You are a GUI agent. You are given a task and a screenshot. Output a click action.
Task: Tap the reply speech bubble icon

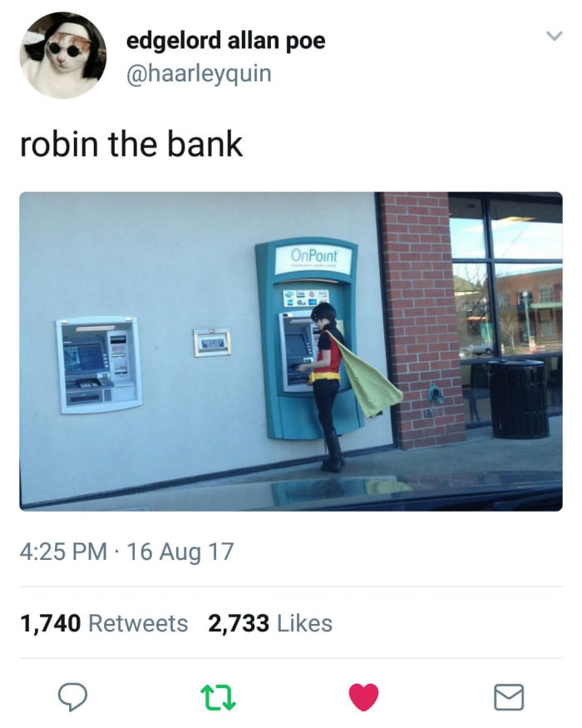(72, 697)
